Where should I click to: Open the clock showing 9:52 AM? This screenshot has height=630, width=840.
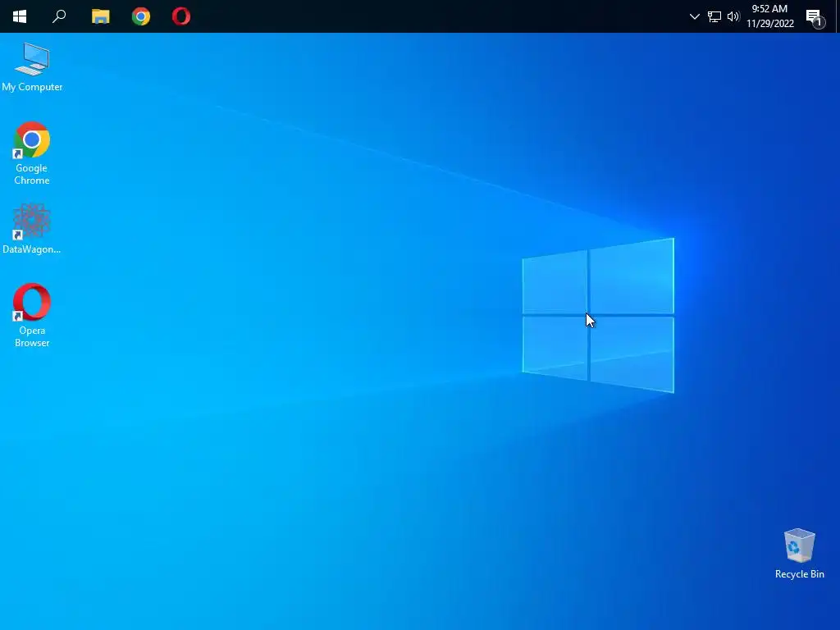tap(769, 16)
